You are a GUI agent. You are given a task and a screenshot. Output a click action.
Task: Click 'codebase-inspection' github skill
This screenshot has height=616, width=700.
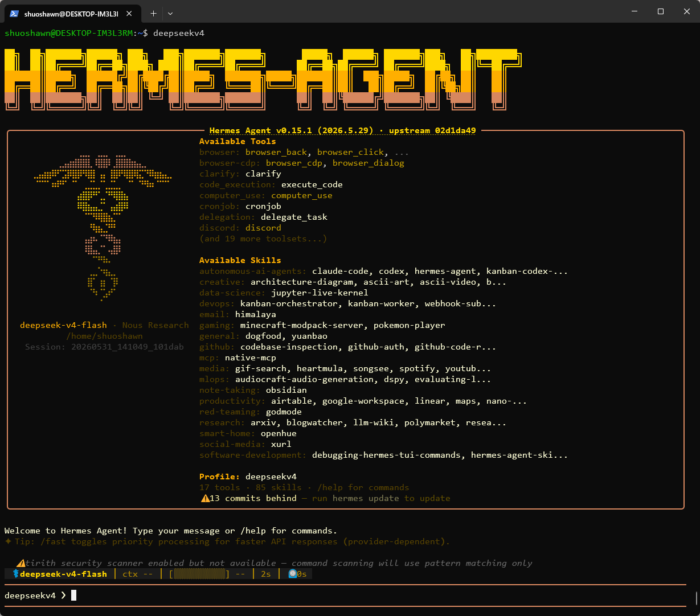pos(289,347)
